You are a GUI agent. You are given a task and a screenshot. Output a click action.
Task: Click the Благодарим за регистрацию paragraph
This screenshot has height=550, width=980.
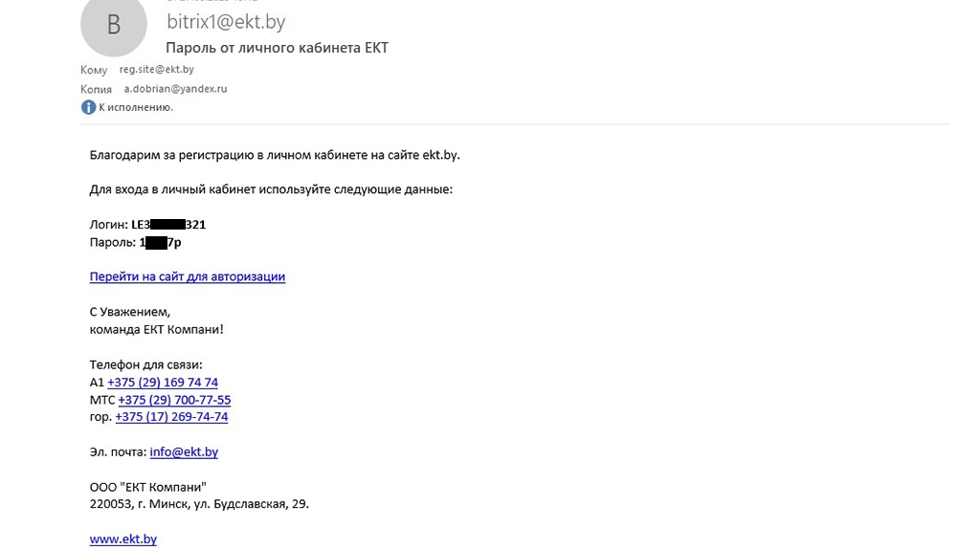(275, 155)
